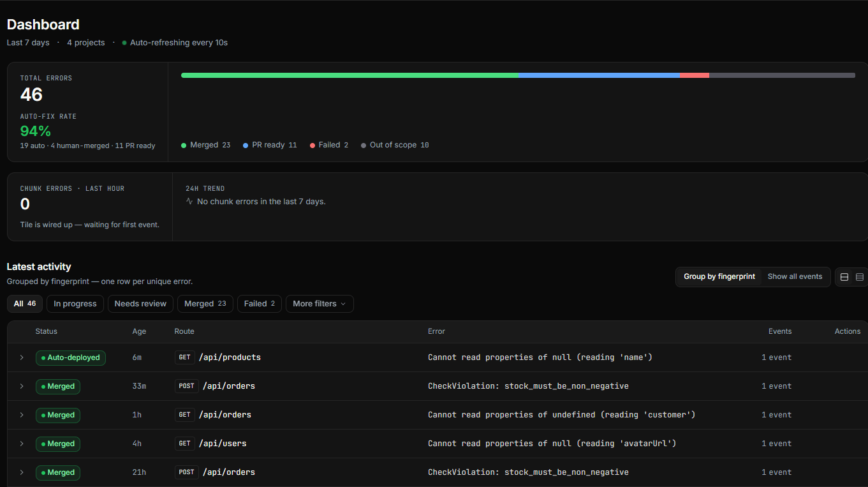Image resolution: width=868 pixels, height=487 pixels.
Task: Click the Auto-deployed status badge
Action: click(71, 357)
